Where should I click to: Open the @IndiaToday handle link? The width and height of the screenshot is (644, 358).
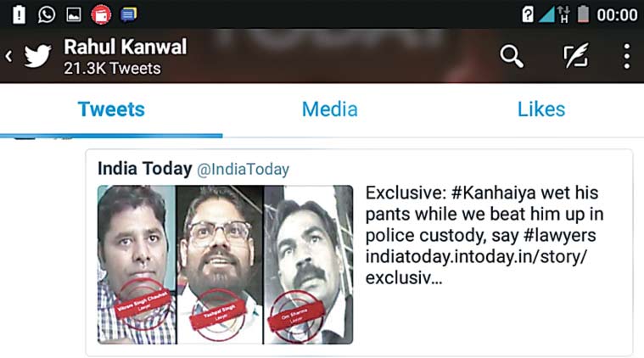244,169
